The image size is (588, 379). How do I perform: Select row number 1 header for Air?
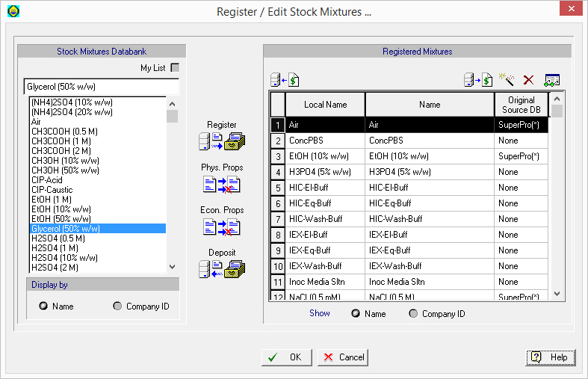pos(278,125)
